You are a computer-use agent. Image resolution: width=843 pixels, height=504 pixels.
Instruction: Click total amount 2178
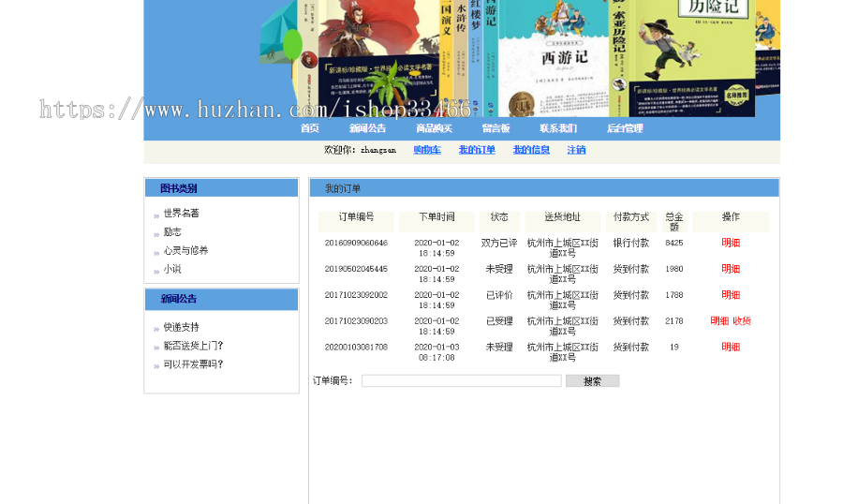[674, 321]
